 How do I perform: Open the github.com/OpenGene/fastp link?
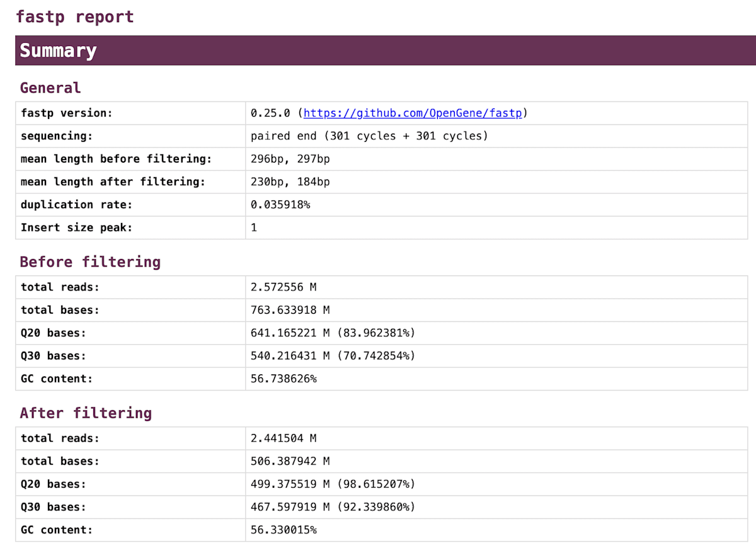(x=413, y=113)
